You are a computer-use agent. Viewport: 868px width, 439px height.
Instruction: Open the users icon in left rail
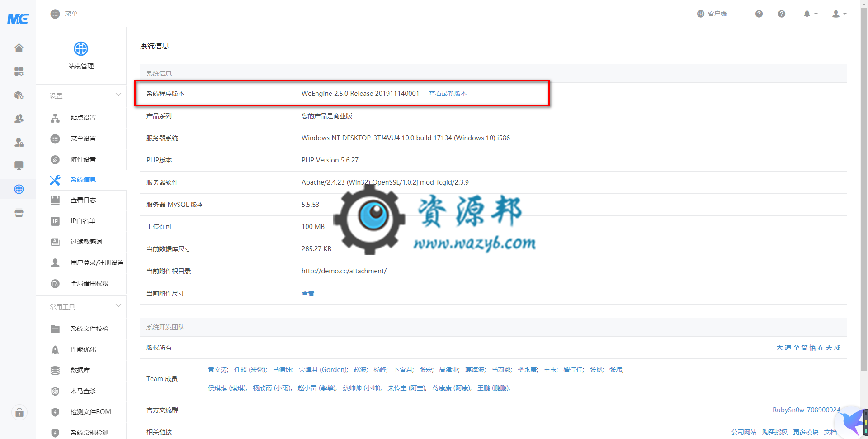click(x=19, y=119)
